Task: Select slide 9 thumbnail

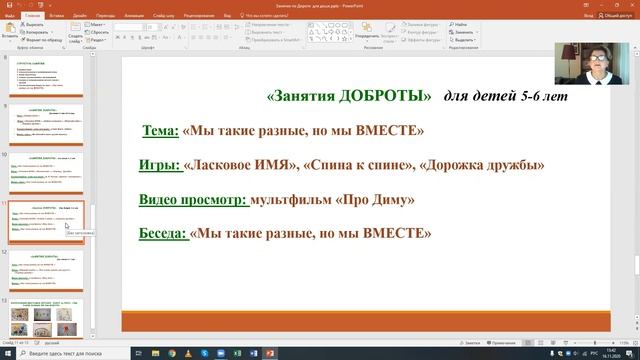Action: click(46, 125)
